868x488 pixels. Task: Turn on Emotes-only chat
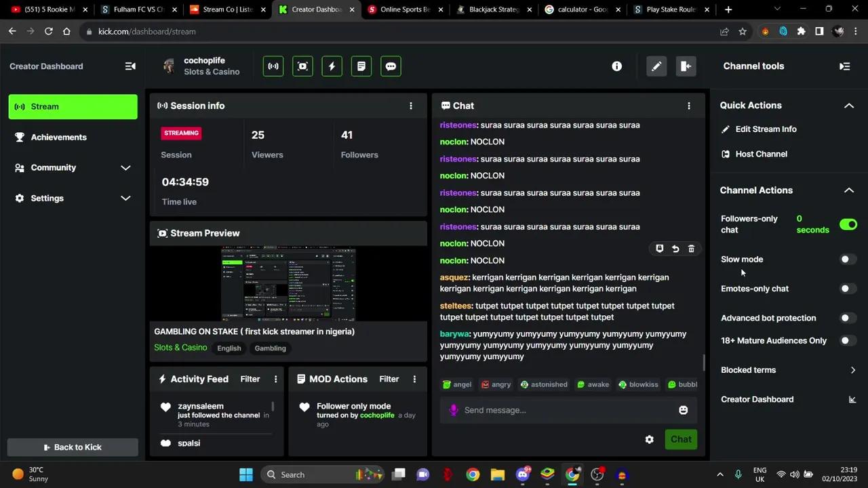click(848, 289)
